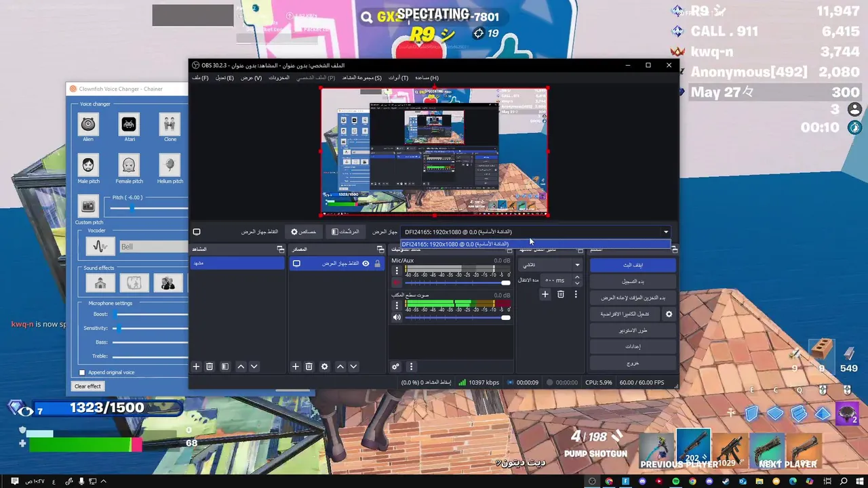
Task: Increase transition duration stepper
Action: pos(577,277)
